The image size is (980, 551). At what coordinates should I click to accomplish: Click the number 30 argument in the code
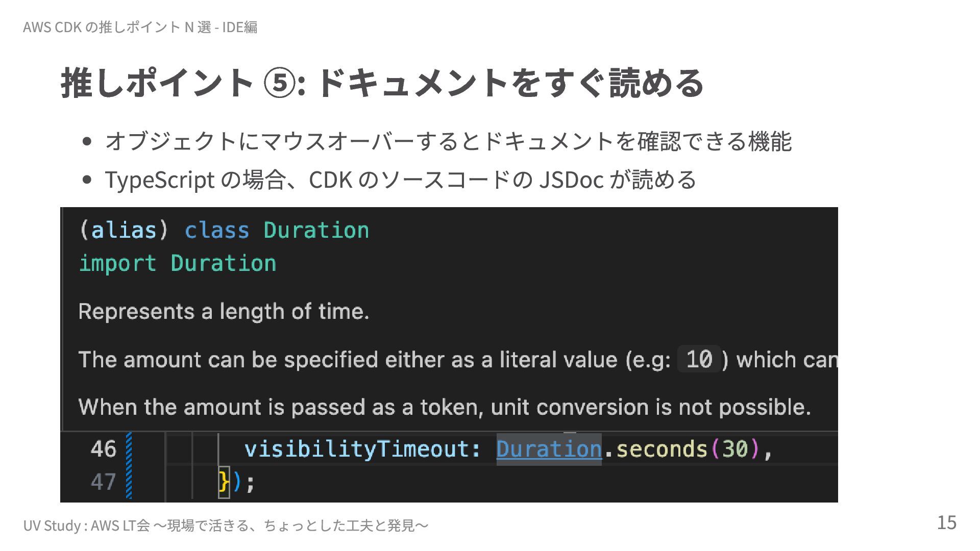click(735, 449)
